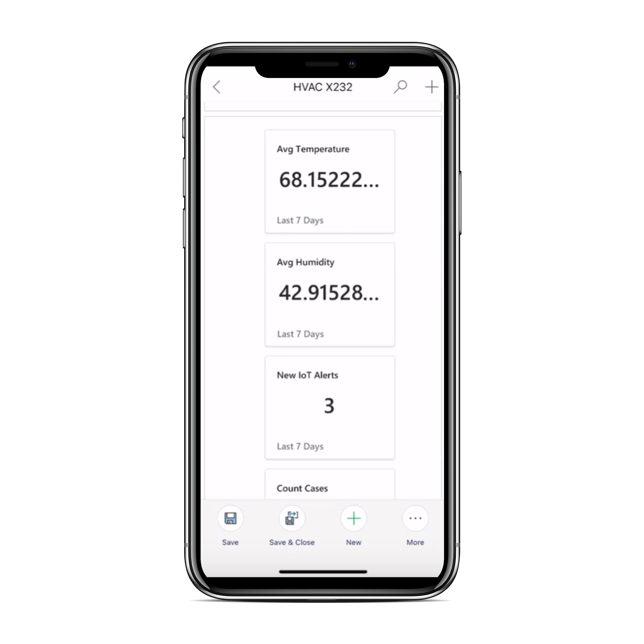Select HVAC X232 title menu
Viewport: 644px width, 644px height.
321,87
